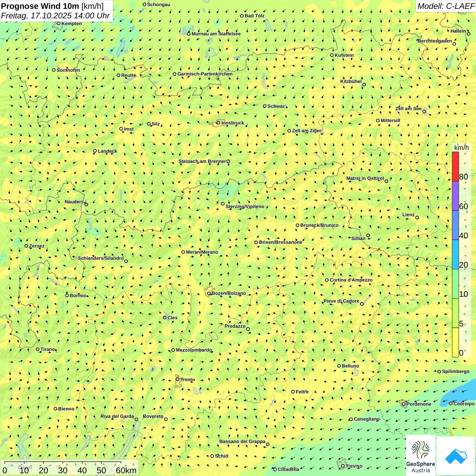476x476 pixels.
Task: Click the blue logo beside GeoSphere Austria
Action: [x=456, y=456]
